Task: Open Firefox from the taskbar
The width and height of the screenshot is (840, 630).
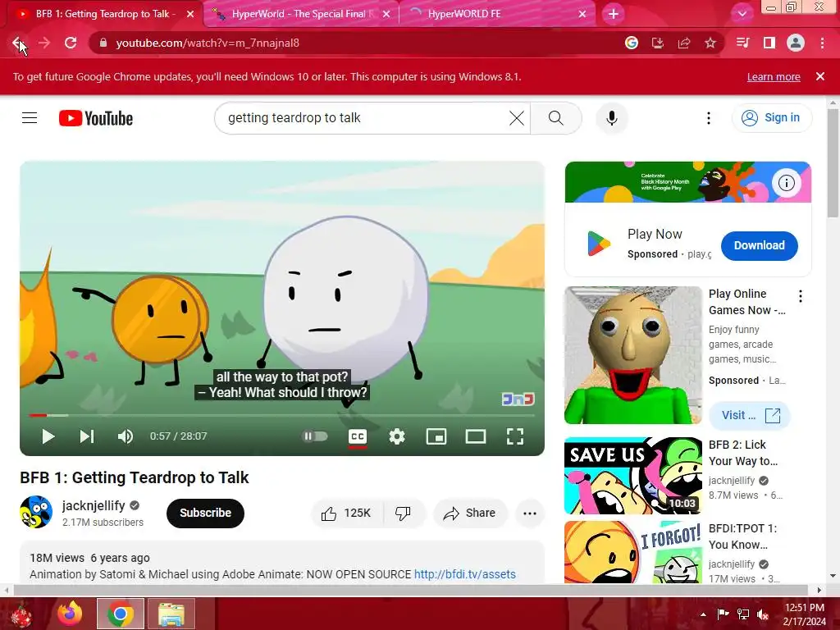Action: (70, 614)
